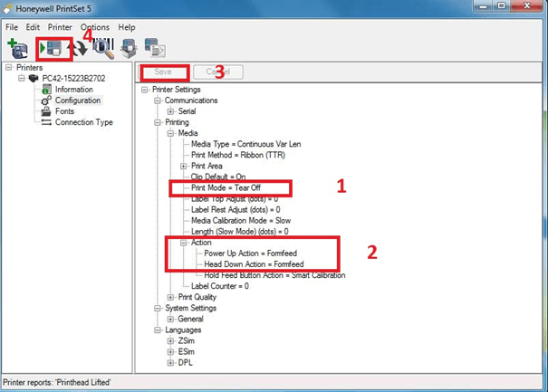Click the 'Printhead Lifted' status bar message

(57, 382)
